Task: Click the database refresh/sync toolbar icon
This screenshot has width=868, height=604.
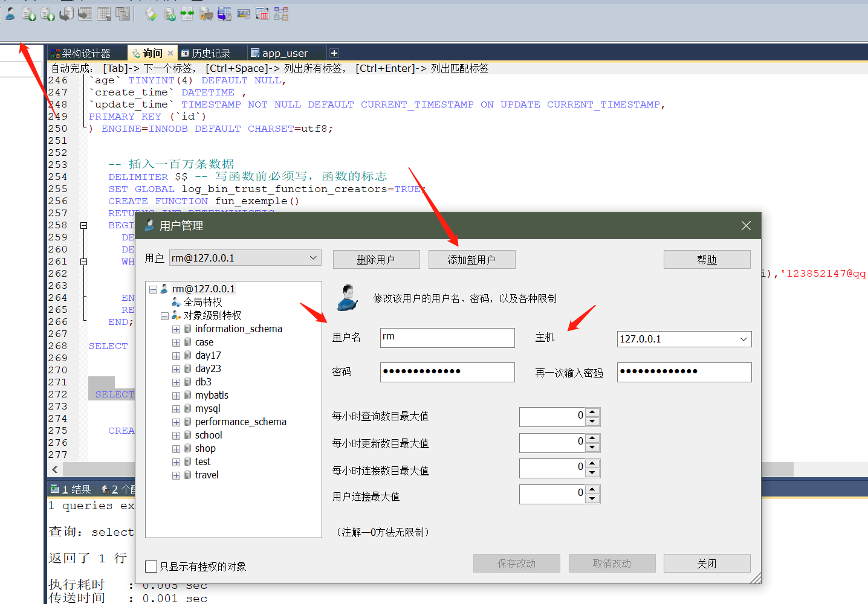Action: 170,13
